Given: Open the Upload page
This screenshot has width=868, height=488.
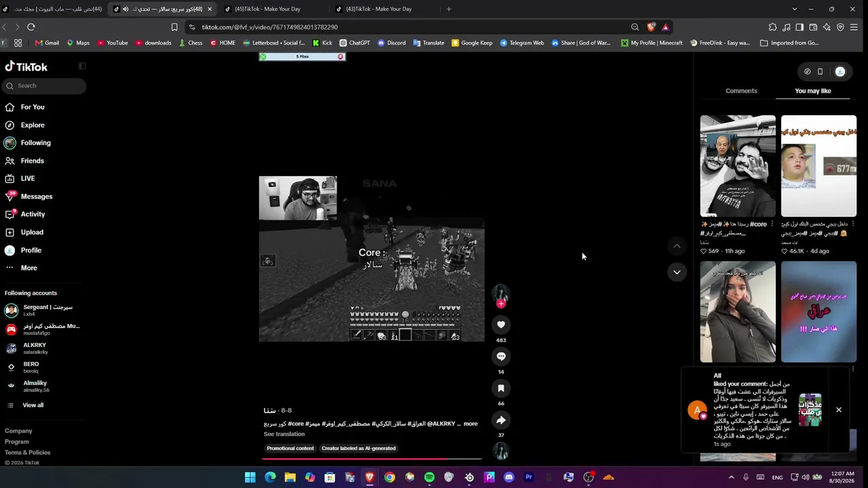Looking at the screenshot, I should [32, 232].
